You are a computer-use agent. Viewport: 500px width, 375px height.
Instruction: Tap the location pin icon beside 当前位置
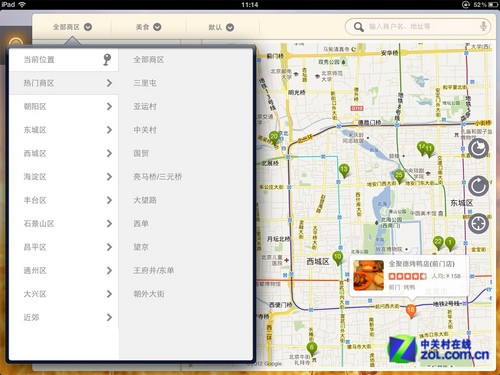coord(107,60)
